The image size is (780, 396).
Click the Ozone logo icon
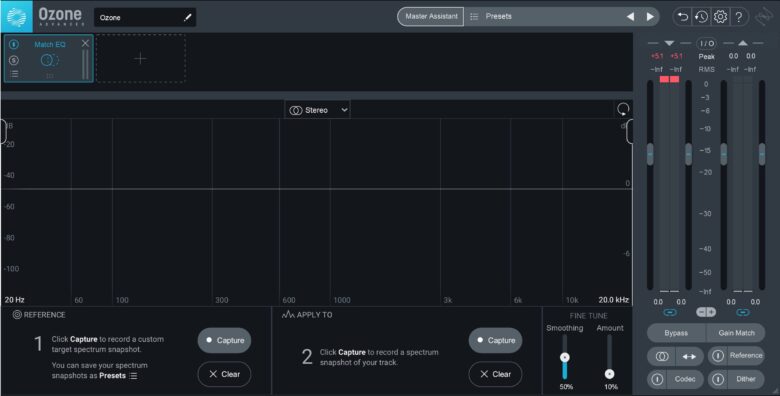click(x=16, y=16)
